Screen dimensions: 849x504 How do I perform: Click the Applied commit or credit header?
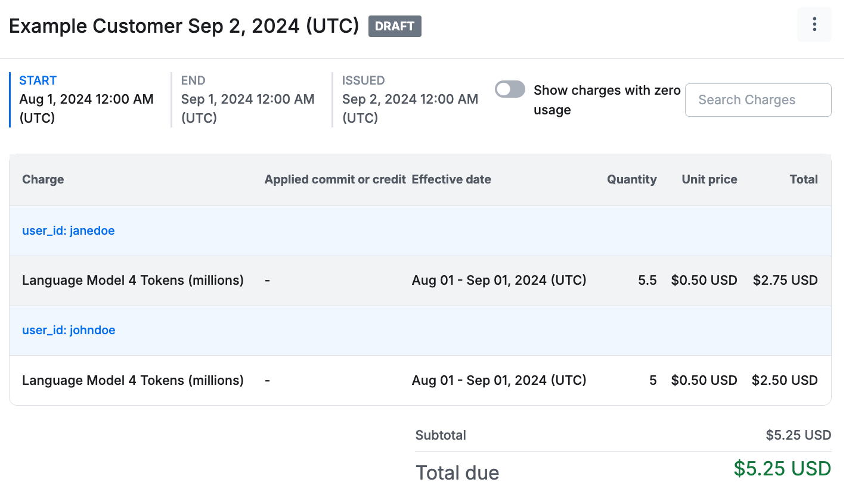pyautogui.click(x=335, y=179)
